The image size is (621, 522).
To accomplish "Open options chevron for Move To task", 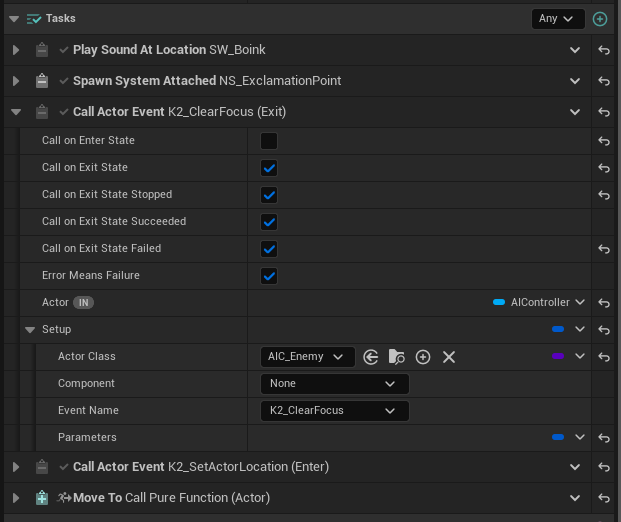I will point(575,498).
